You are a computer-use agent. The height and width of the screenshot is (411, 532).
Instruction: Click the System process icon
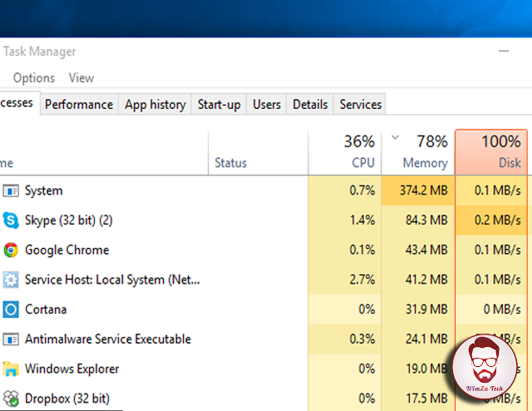[11, 191]
